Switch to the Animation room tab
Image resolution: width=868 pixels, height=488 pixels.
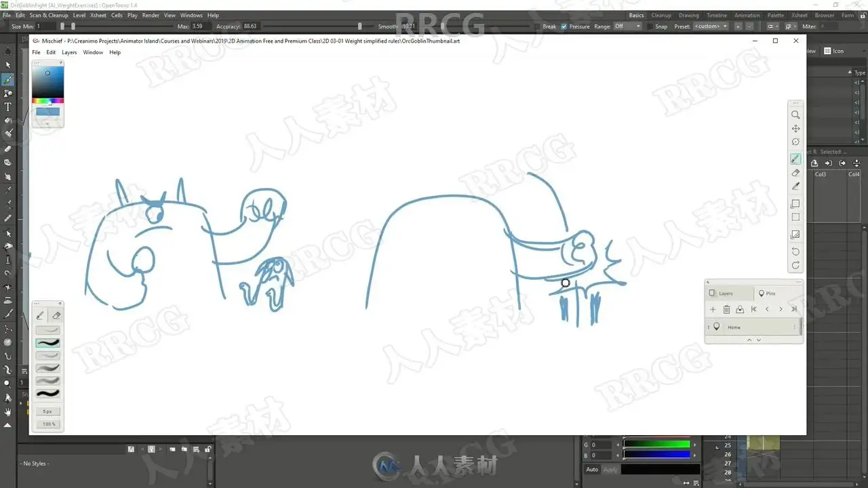(747, 15)
